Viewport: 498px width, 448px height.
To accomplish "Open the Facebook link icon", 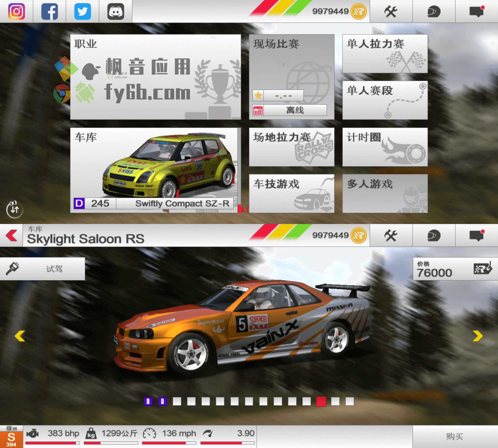I will coord(50,11).
